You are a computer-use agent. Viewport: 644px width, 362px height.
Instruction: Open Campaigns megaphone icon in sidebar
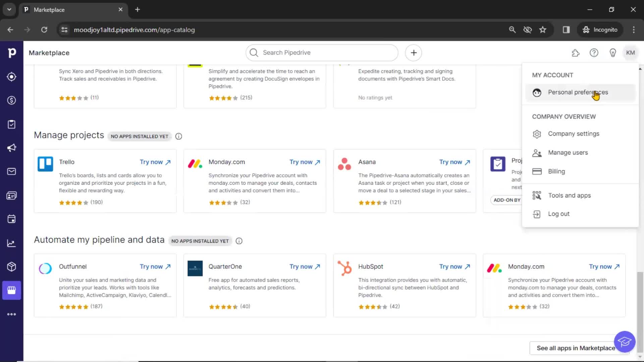12,148
